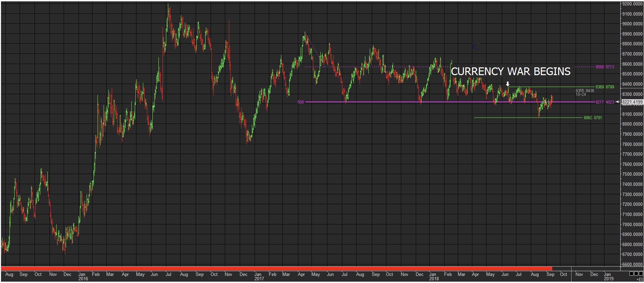Click the small blue 'C' marker on chart
The image size is (644, 283).
475,47
